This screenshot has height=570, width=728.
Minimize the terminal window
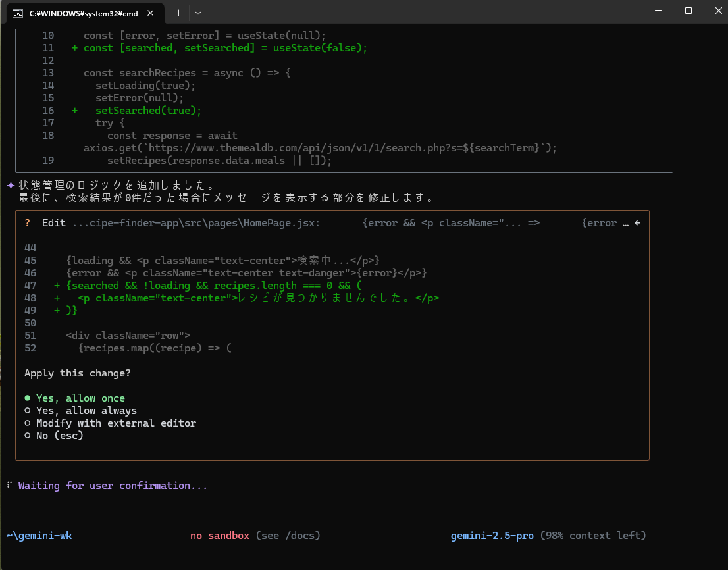658,11
